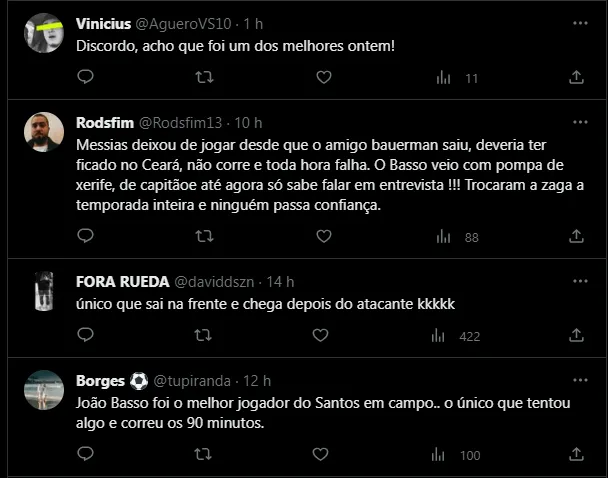The height and width of the screenshot is (478, 608).
Task: Open Rodsfim's profile picture
Action: point(43,131)
